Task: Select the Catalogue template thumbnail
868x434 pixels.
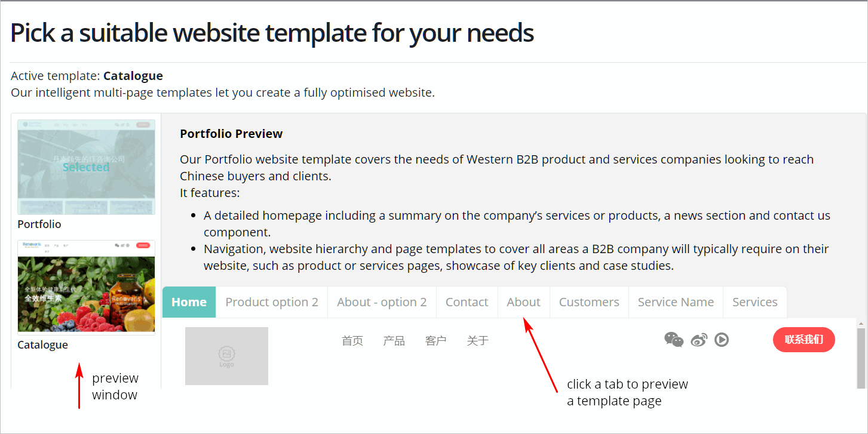Action: click(x=86, y=287)
